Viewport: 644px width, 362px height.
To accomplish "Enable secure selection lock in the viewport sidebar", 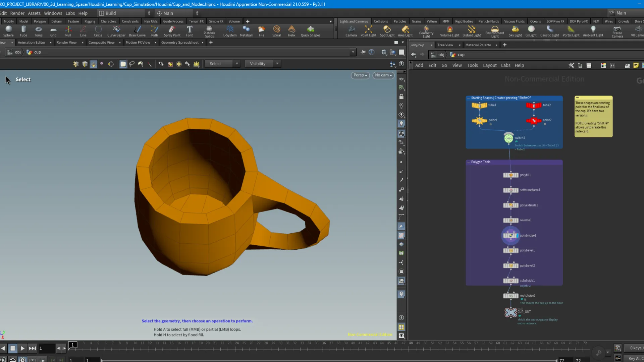I will 401,96.
